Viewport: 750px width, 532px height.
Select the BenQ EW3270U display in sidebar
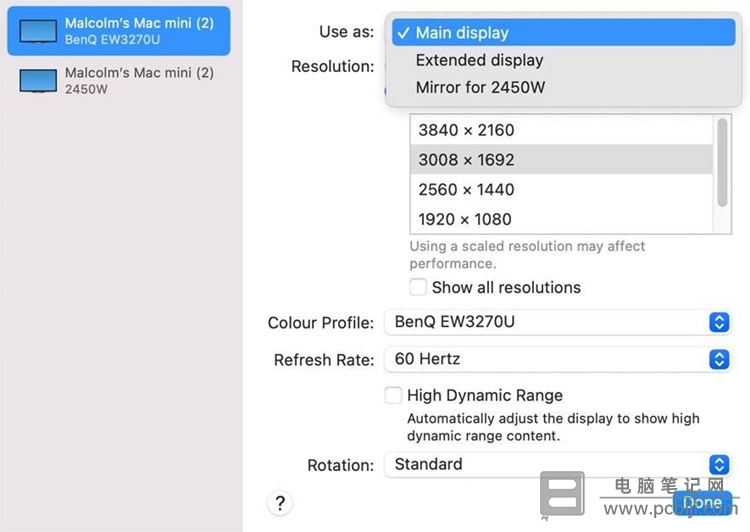tap(119, 31)
